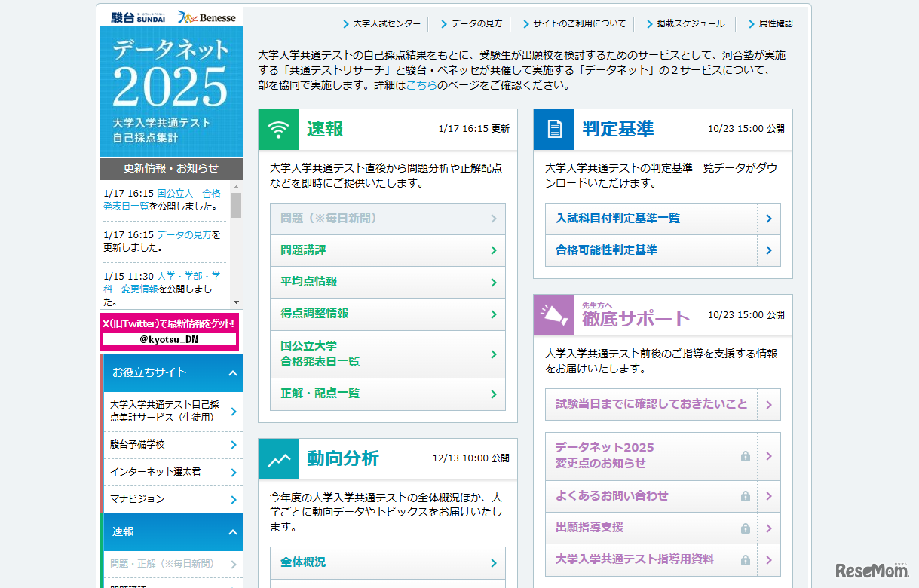Open 大学入試センター in top navigation
919x588 pixels.
pos(386,24)
